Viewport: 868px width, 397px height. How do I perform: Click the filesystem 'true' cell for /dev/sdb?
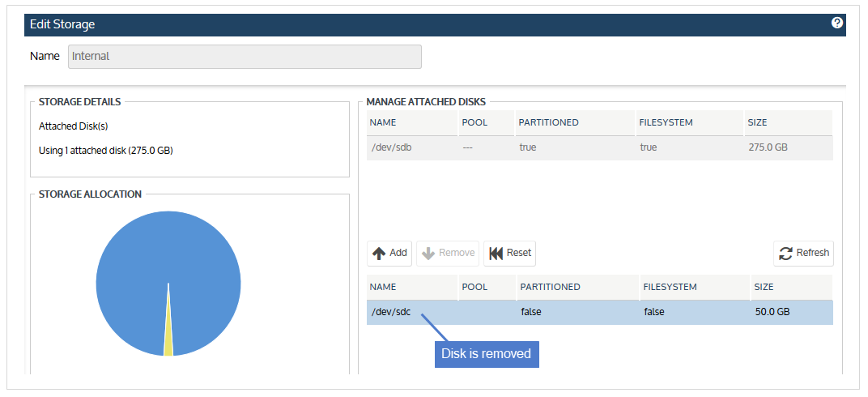coord(649,148)
